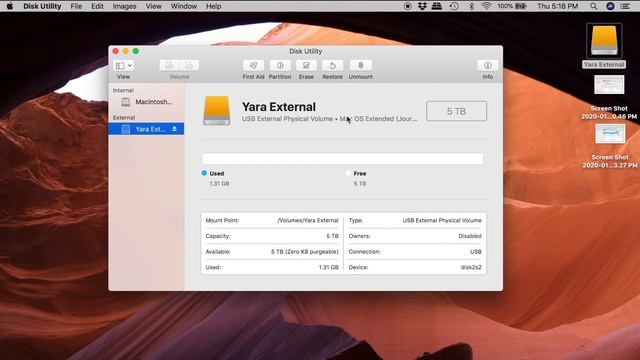Screen dimensions: 640x360
Task: Open the Info panel button
Action: (487, 65)
